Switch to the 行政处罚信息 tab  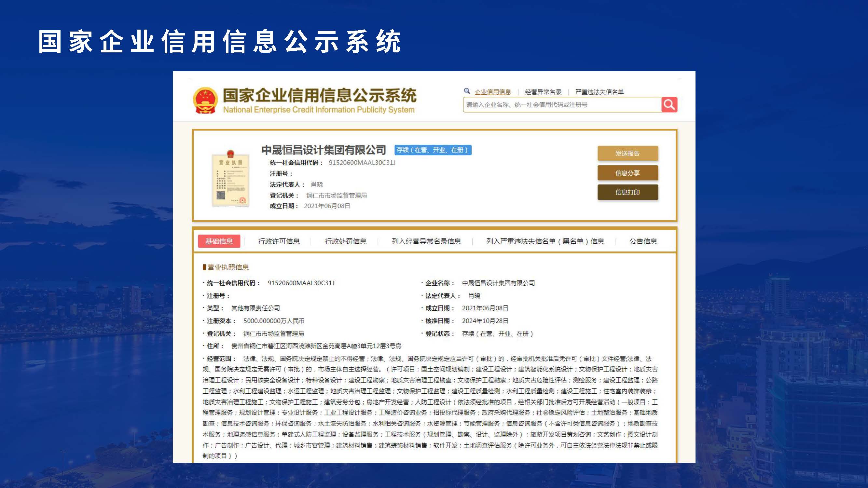345,241
